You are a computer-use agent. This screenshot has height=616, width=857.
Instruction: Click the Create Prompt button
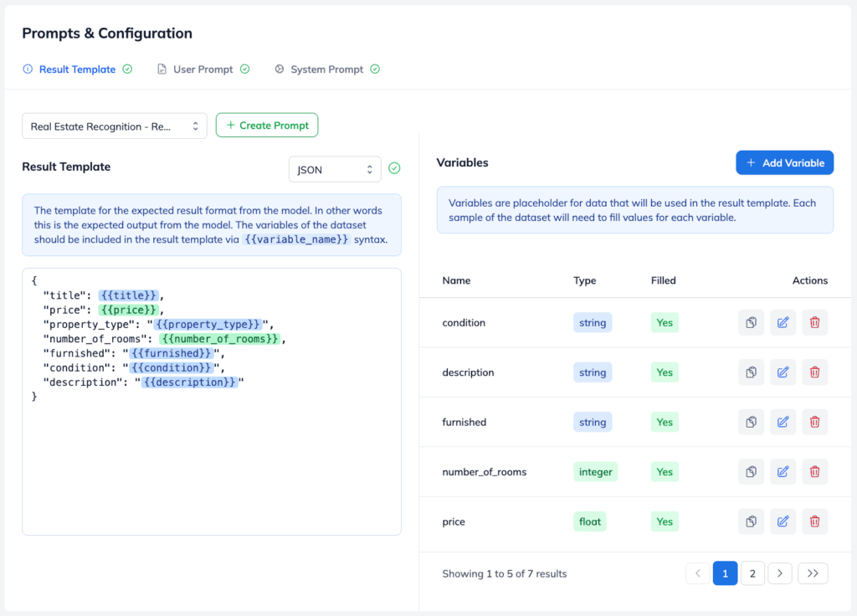[267, 126]
